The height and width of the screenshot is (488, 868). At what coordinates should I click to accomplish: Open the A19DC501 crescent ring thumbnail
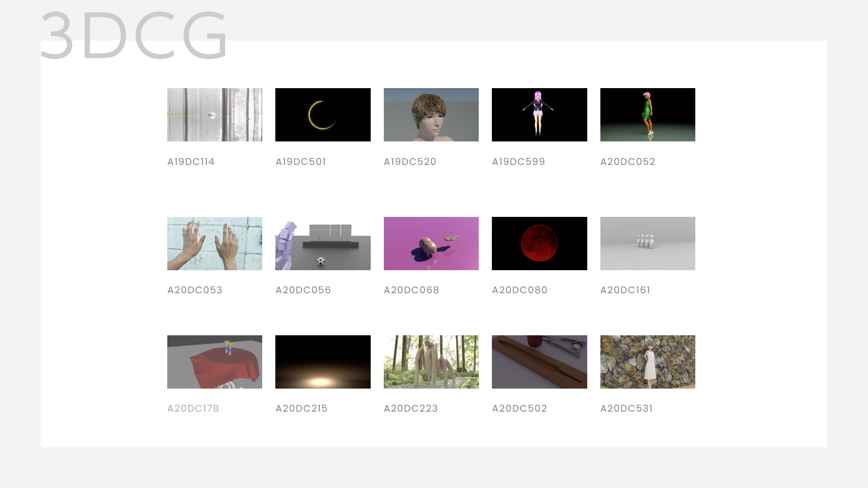323,115
